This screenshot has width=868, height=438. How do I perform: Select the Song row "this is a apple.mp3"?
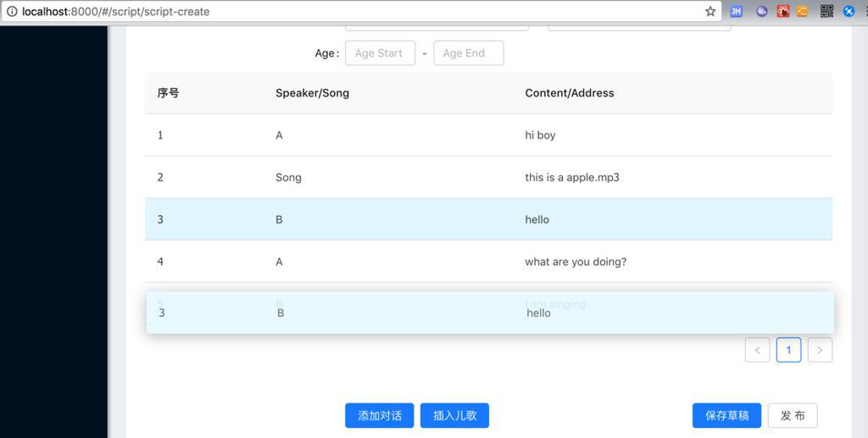point(488,178)
